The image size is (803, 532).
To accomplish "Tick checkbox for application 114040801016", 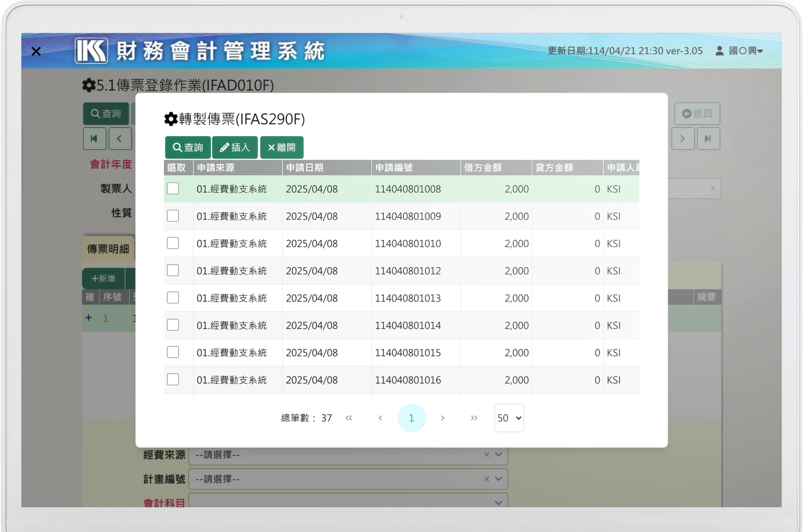I will pos(173,380).
